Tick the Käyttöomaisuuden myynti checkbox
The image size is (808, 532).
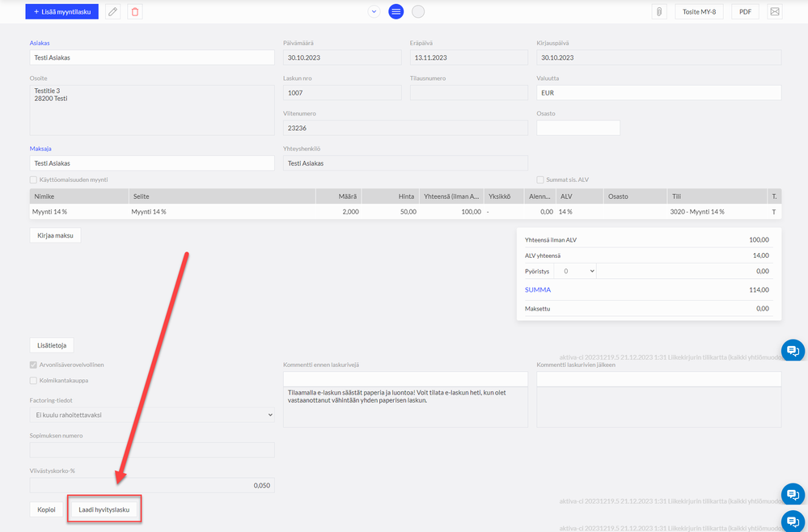point(33,179)
